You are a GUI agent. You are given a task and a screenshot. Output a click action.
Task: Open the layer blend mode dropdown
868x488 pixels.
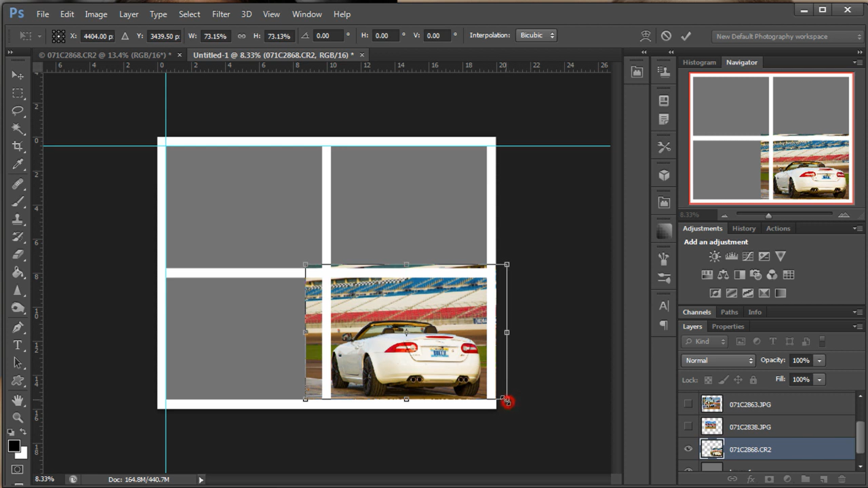click(717, 360)
